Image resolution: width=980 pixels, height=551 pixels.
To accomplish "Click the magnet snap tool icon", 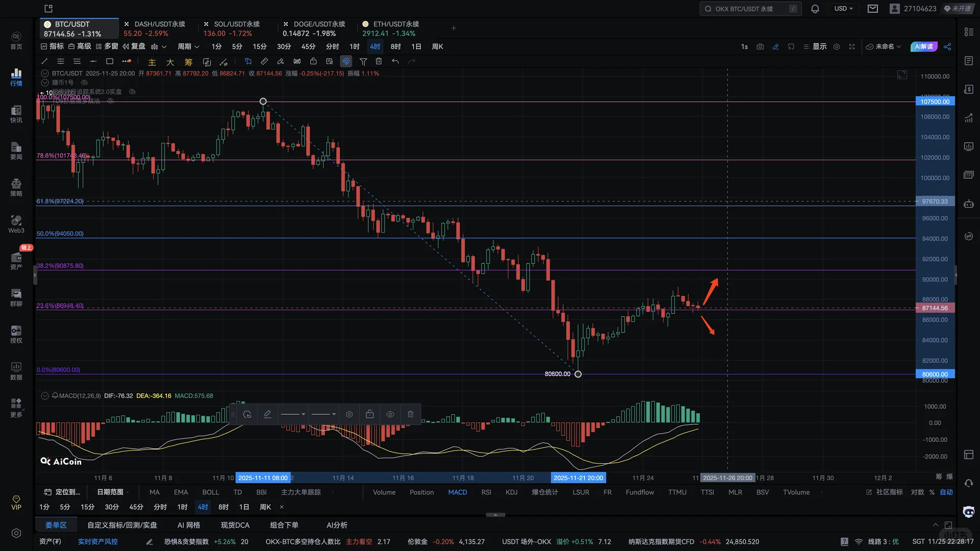I will pyautogui.click(x=346, y=61).
